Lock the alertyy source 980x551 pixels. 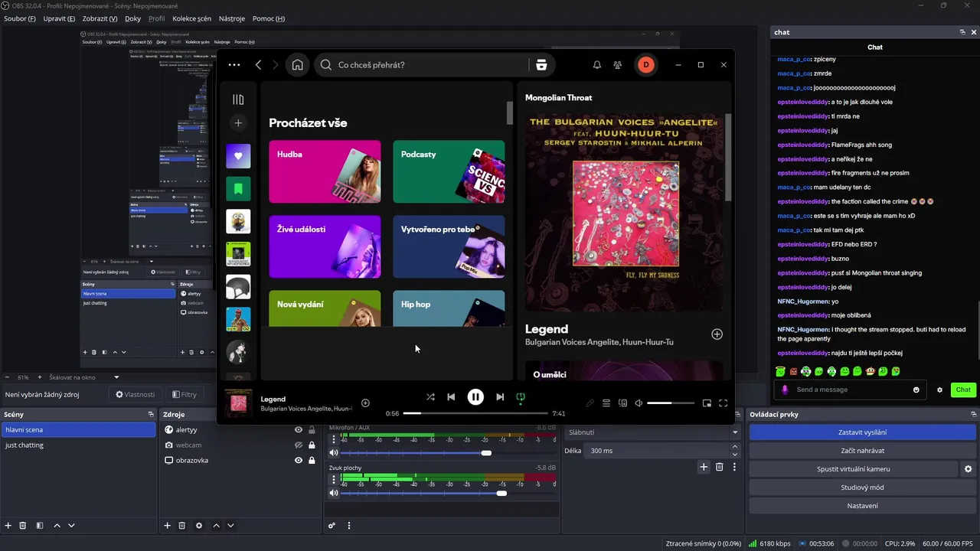[312, 430]
